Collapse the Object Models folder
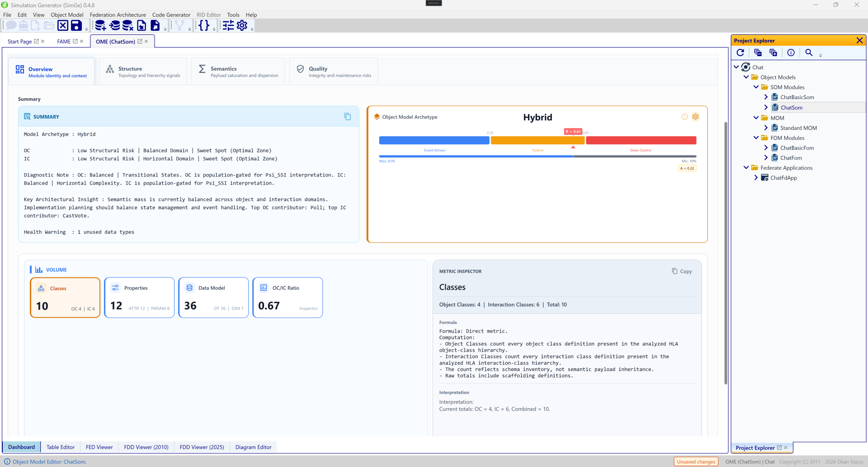The width and height of the screenshot is (868, 467). [x=746, y=77]
